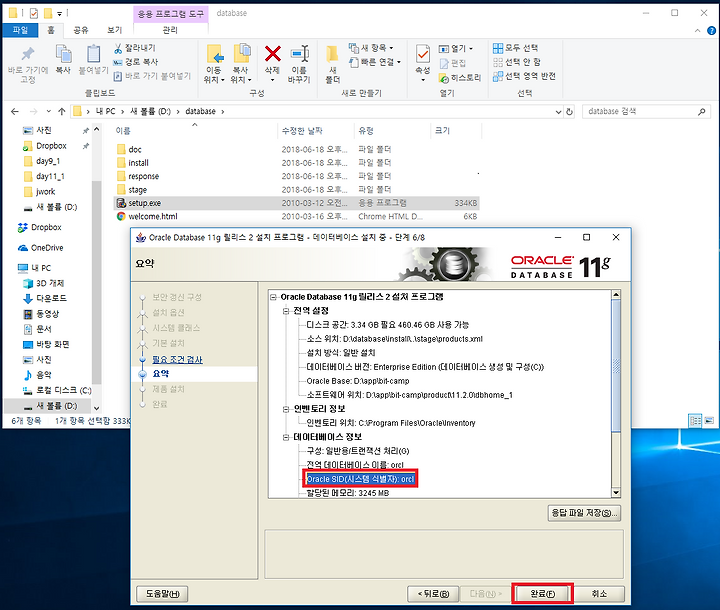Click Select all (모두 선택)

pyautogui.click(x=516, y=48)
